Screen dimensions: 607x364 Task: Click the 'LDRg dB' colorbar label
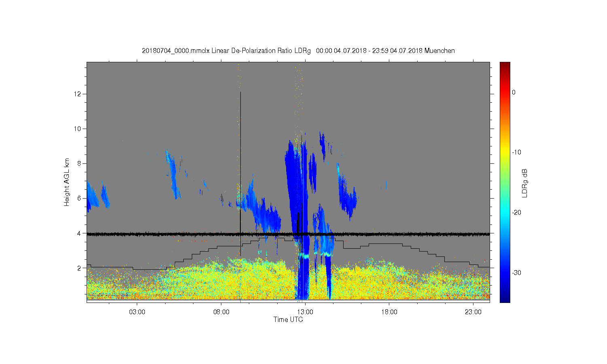(x=525, y=183)
